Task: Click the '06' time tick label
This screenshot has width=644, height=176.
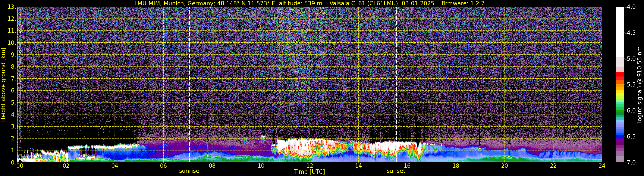Action: click(163, 166)
